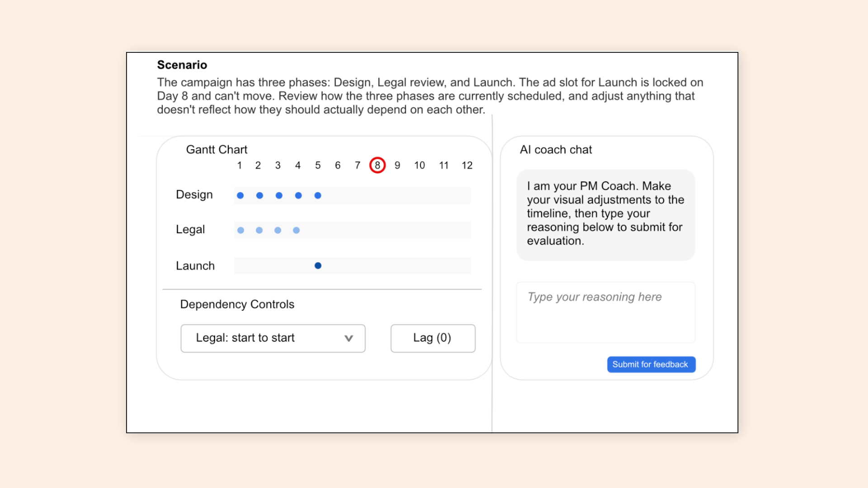868x488 pixels.
Task: Click Design dot on day 1
Action: pos(241,196)
